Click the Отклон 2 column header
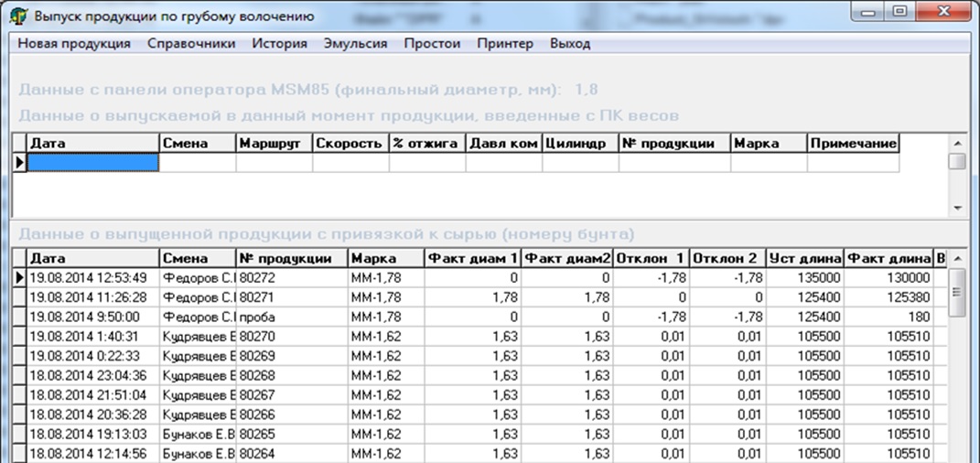The height and width of the screenshot is (463, 980). (728, 258)
